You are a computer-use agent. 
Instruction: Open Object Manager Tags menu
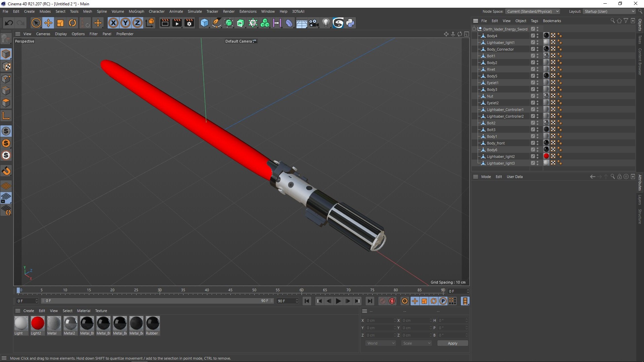tap(534, 21)
